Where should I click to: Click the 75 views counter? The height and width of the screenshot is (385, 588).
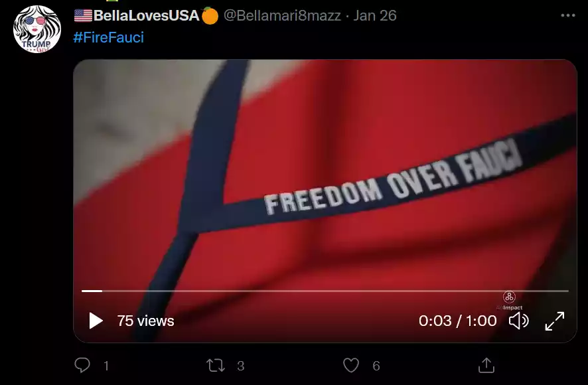point(145,321)
